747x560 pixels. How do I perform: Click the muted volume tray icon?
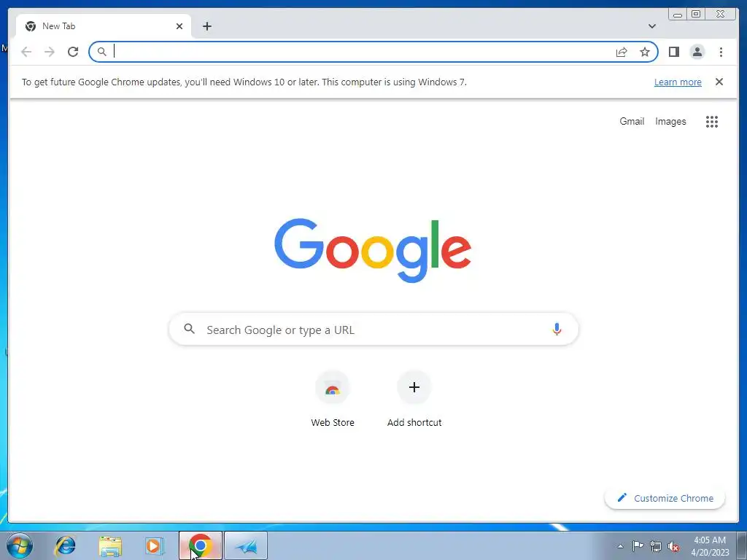tap(673, 547)
